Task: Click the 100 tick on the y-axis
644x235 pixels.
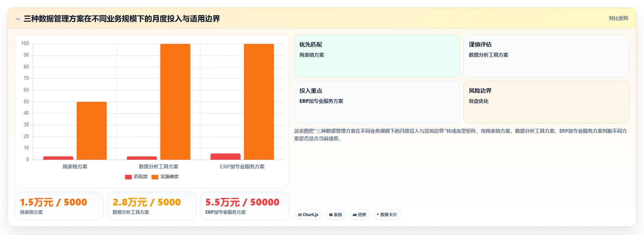Action: (x=25, y=44)
